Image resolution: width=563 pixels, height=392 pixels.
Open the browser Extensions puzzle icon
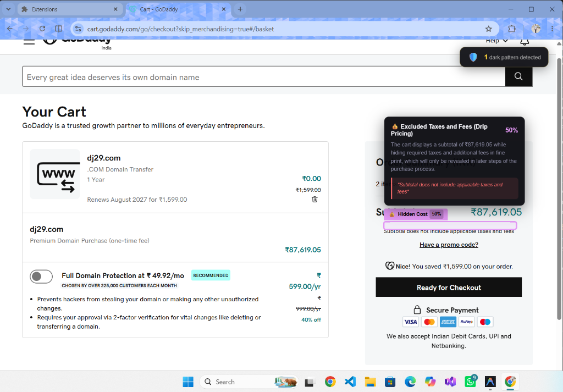(512, 29)
